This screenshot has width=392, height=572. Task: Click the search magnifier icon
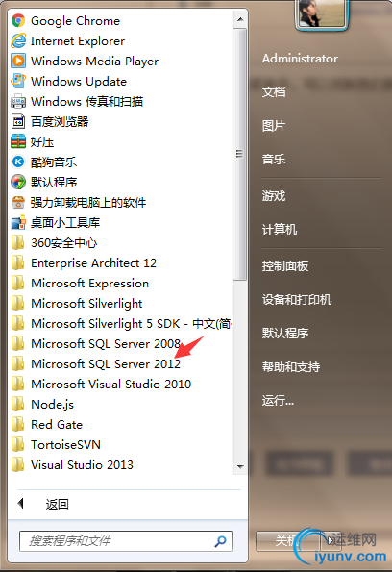(220, 541)
